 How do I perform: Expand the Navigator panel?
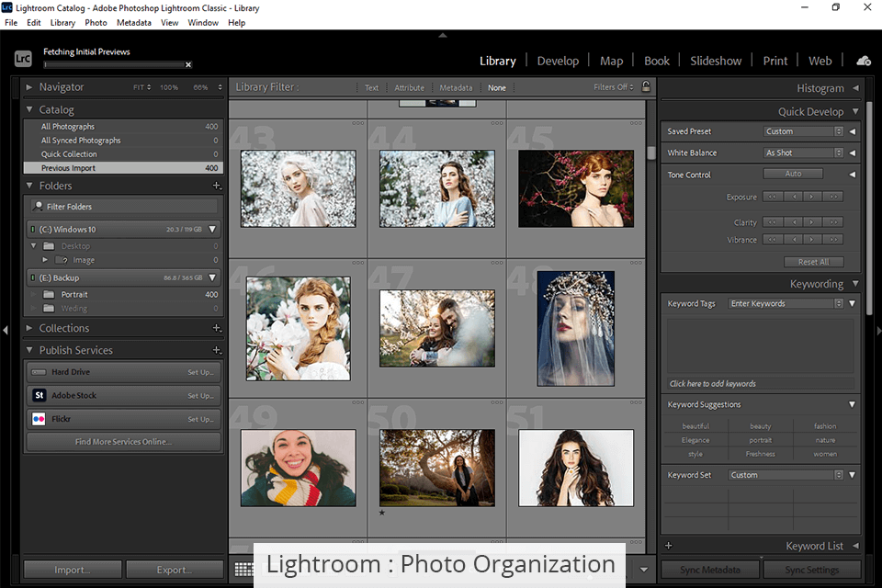point(28,86)
